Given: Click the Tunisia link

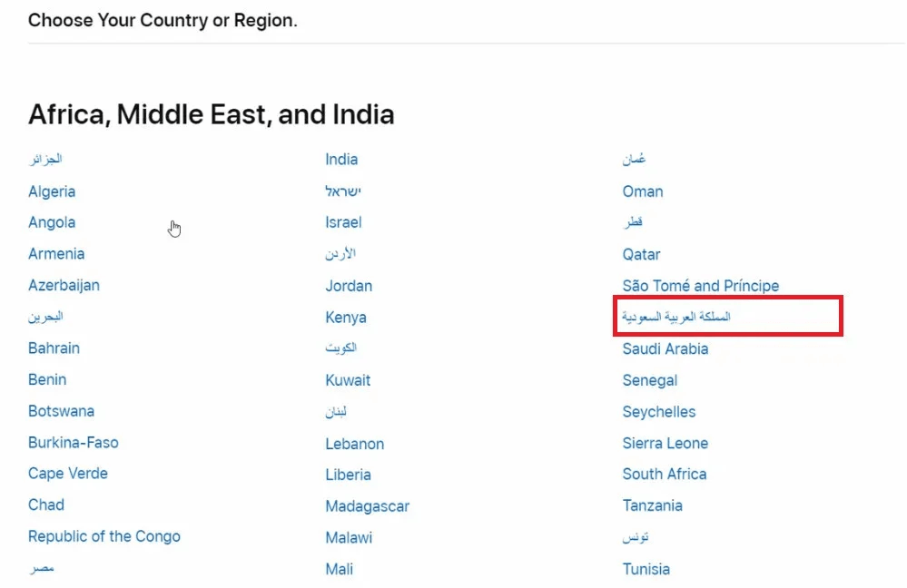Looking at the screenshot, I should pyautogui.click(x=646, y=569).
